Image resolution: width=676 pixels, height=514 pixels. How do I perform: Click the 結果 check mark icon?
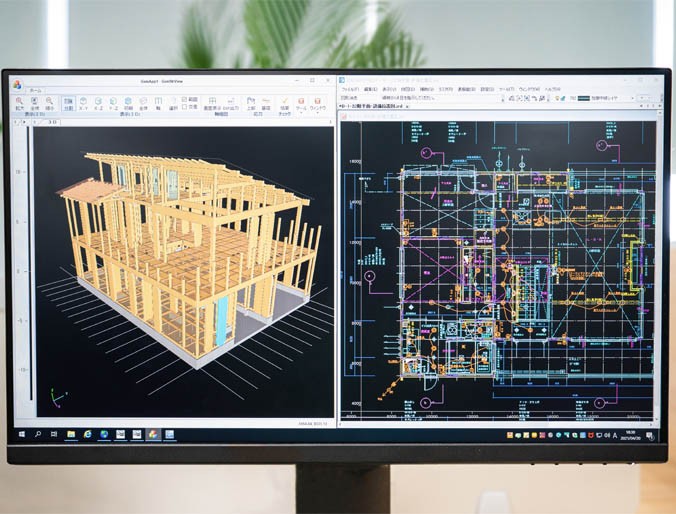(x=284, y=105)
